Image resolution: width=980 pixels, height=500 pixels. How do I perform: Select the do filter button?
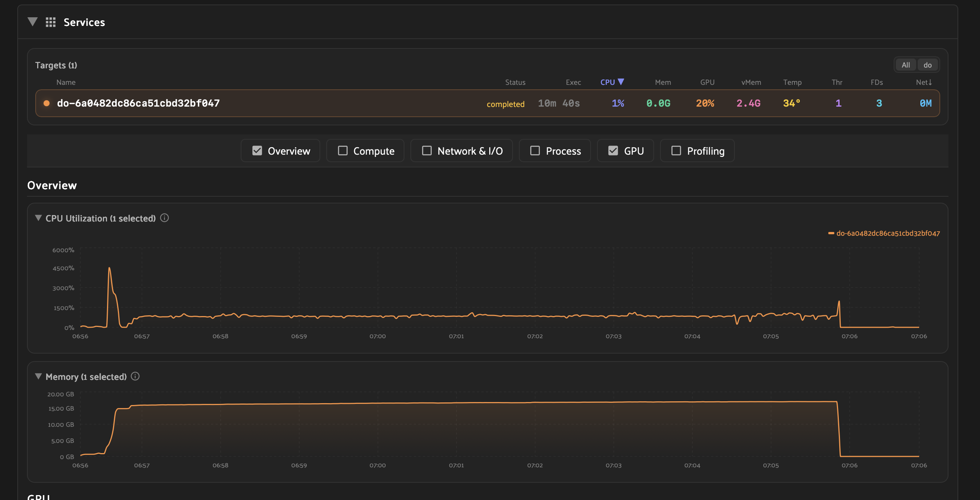click(927, 65)
